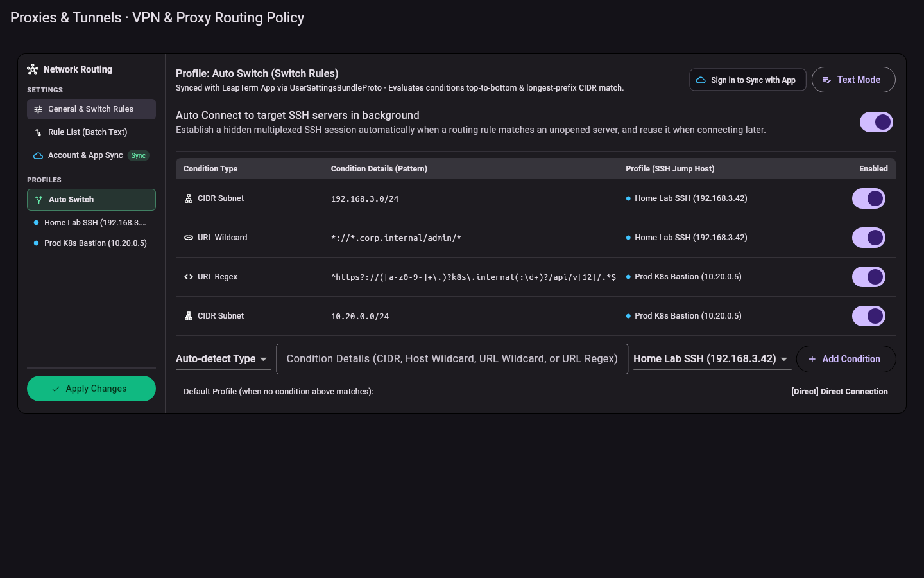Click Apply Changes
The image size is (924, 578).
pyautogui.click(x=91, y=389)
